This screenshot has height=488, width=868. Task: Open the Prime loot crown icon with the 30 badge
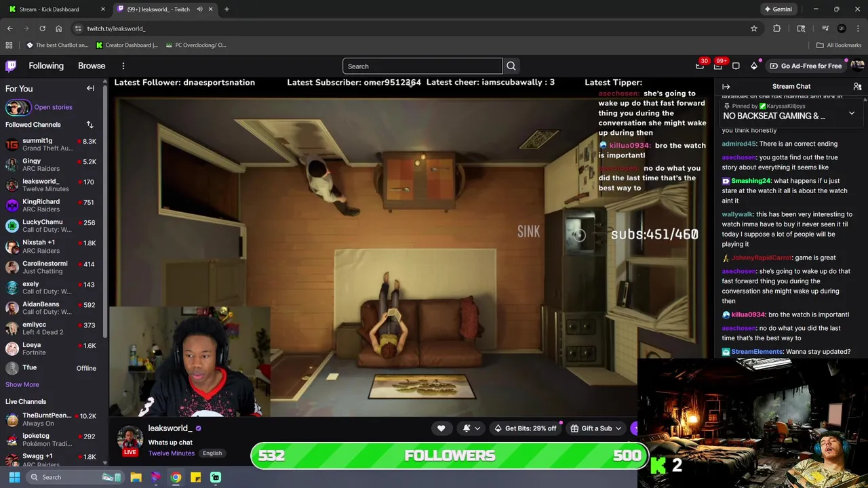pyautogui.click(x=700, y=66)
